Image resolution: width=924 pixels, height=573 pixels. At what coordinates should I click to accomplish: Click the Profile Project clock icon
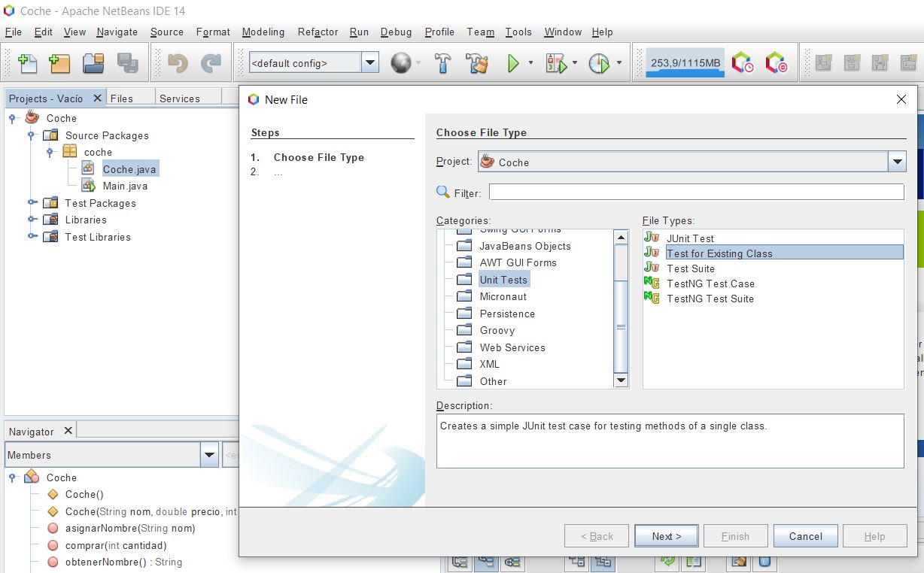(x=599, y=64)
